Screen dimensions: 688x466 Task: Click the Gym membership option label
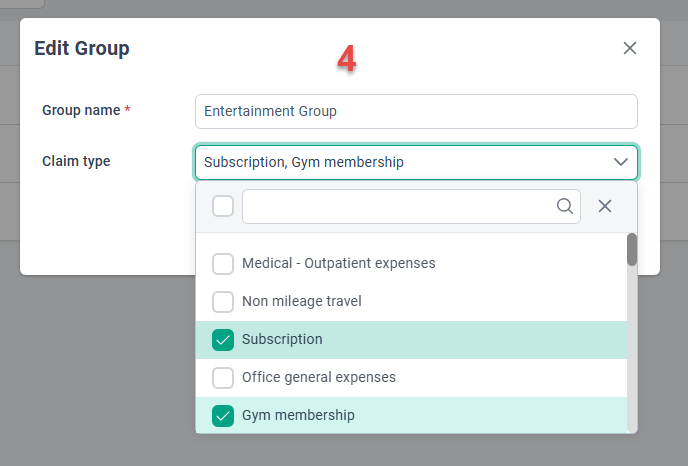tap(298, 415)
